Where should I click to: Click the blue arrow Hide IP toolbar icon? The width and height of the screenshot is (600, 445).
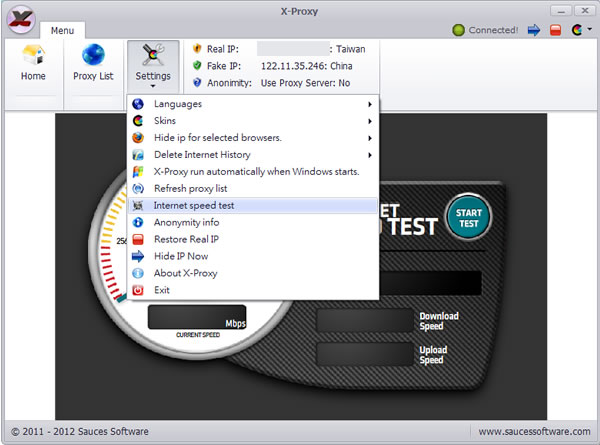533,30
